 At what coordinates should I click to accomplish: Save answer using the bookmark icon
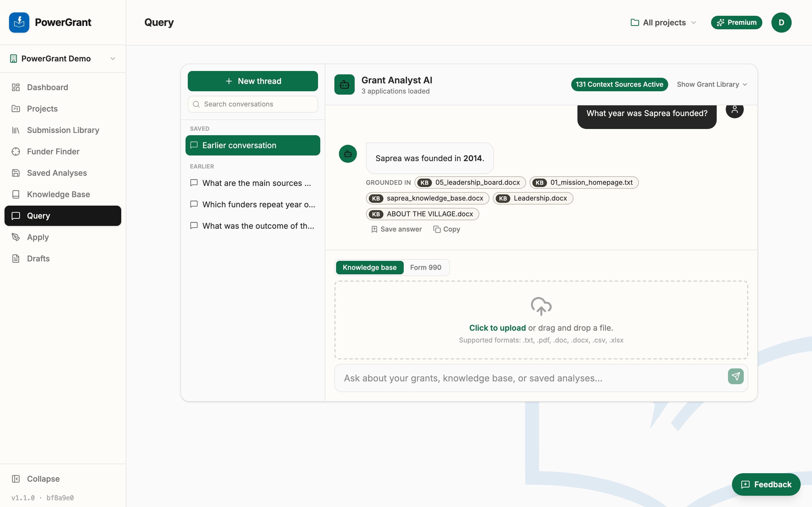(x=374, y=229)
